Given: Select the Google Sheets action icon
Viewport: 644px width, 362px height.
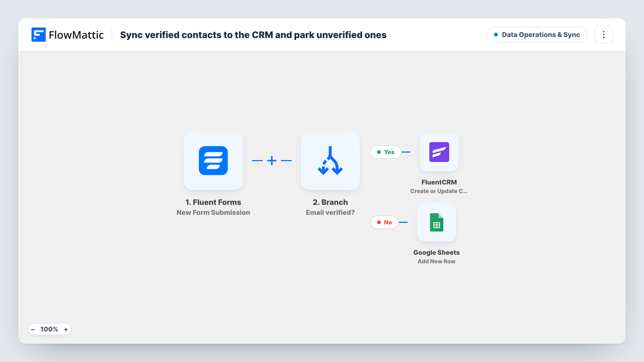Looking at the screenshot, I should 437,222.
